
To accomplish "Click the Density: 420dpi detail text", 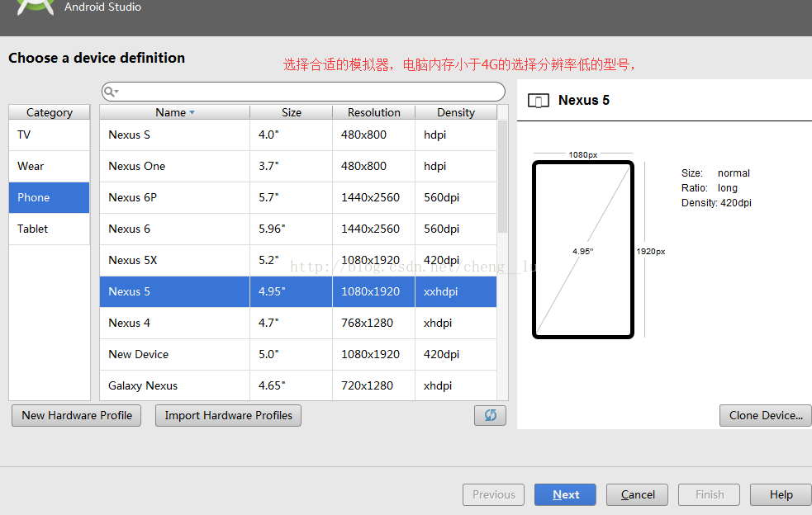I will [716, 203].
